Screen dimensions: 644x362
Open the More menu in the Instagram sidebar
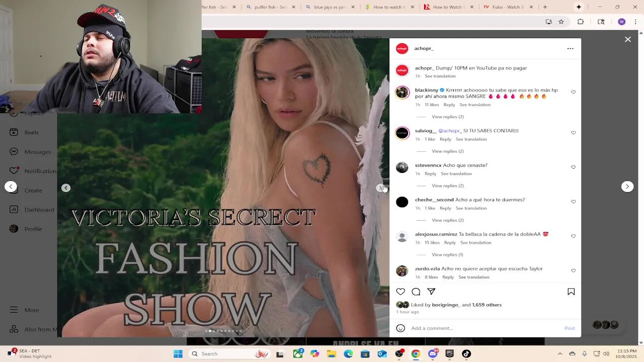24,310
